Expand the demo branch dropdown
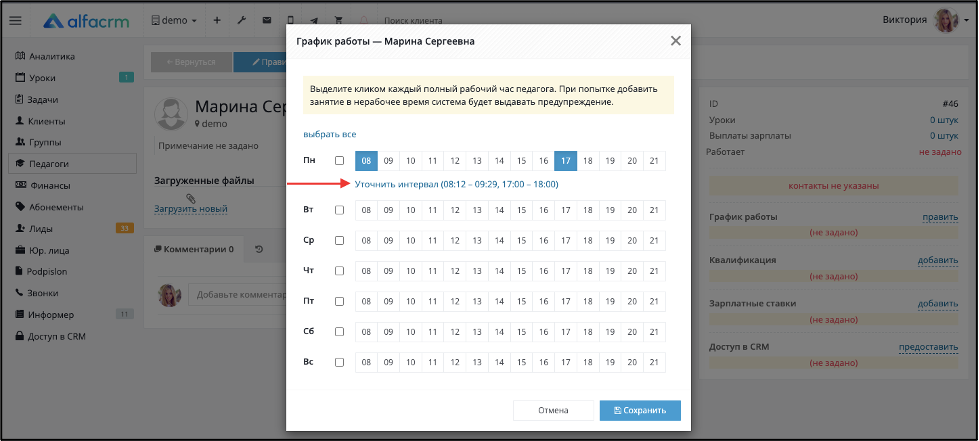Image resolution: width=979 pixels, height=441 pixels. coord(174,20)
